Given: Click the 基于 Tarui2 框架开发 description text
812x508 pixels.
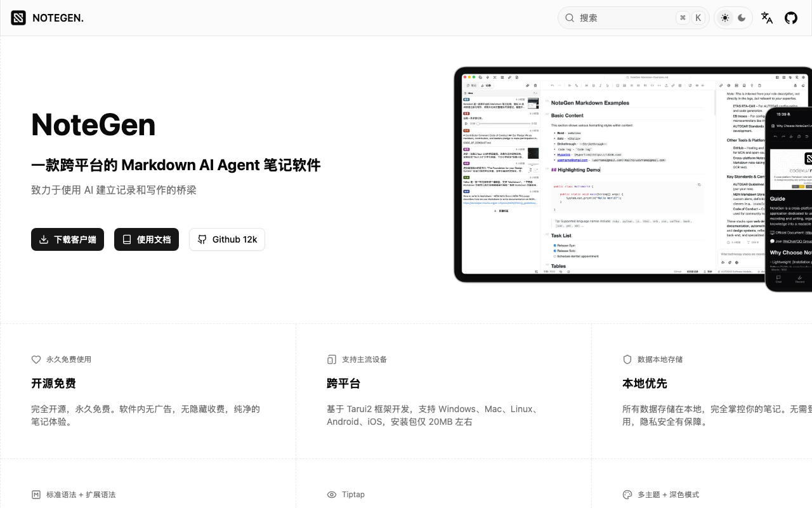Looking at the screenshot, I should (434, 415).
